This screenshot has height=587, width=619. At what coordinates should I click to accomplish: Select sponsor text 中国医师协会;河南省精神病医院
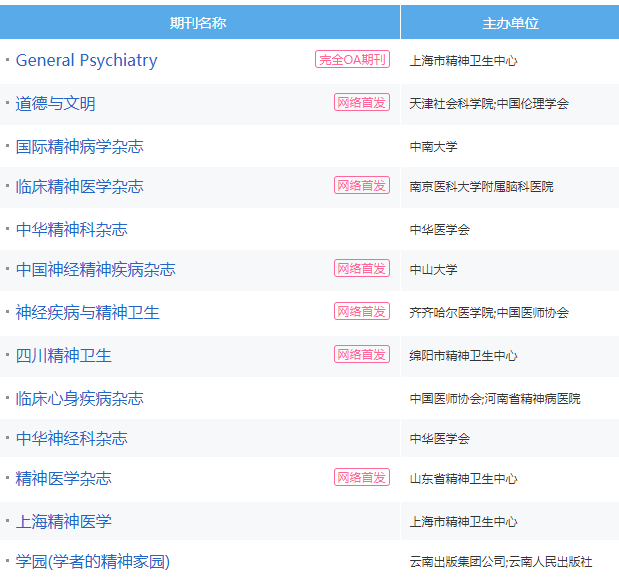(495, 399)
